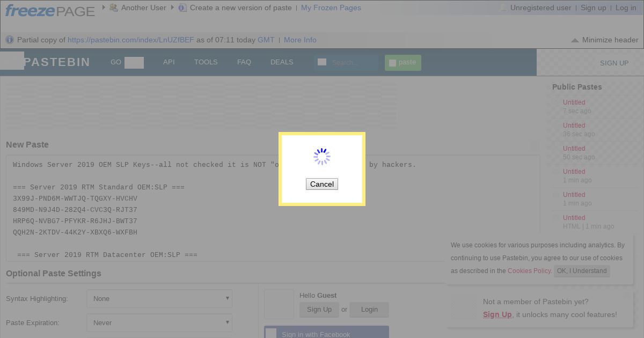Click Create a new version of paste
The height and width of the screenshot is (338, 644).
(241, 8)
